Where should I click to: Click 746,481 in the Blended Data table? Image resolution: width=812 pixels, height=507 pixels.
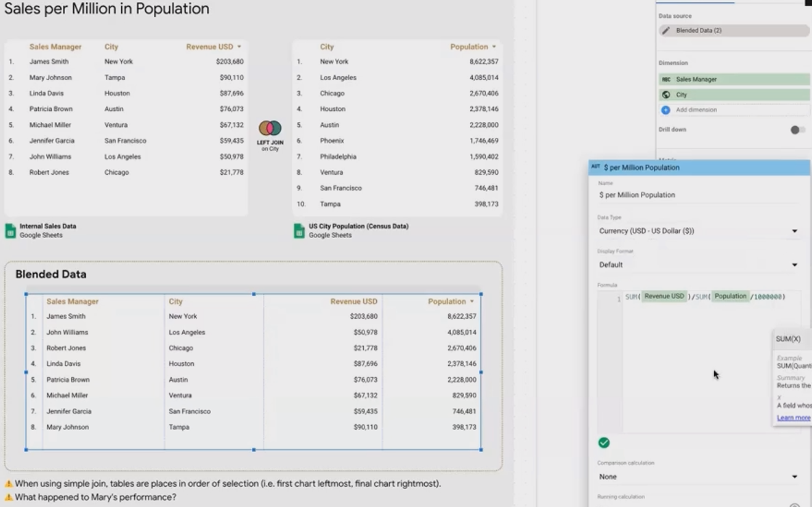[464, 412]
